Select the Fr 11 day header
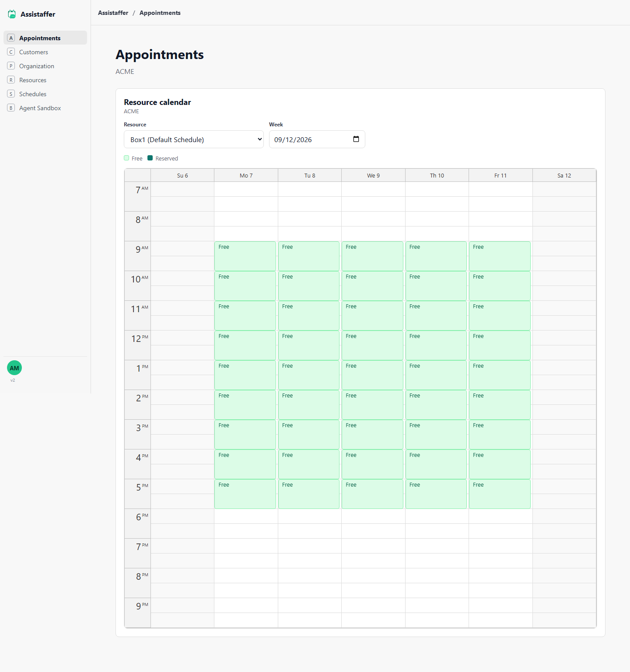The width and height of the screenshot is (630, 672). coord(500,175)
